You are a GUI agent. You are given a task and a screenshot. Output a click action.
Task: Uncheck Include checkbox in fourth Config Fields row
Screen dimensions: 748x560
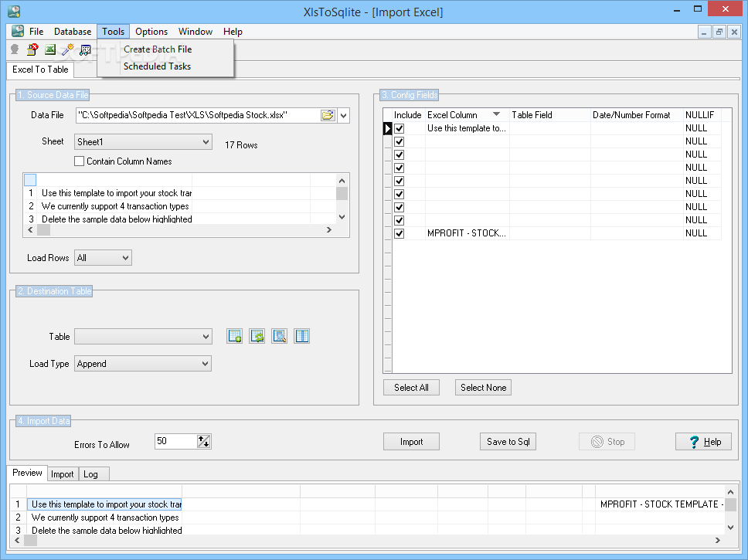[399, 168]
